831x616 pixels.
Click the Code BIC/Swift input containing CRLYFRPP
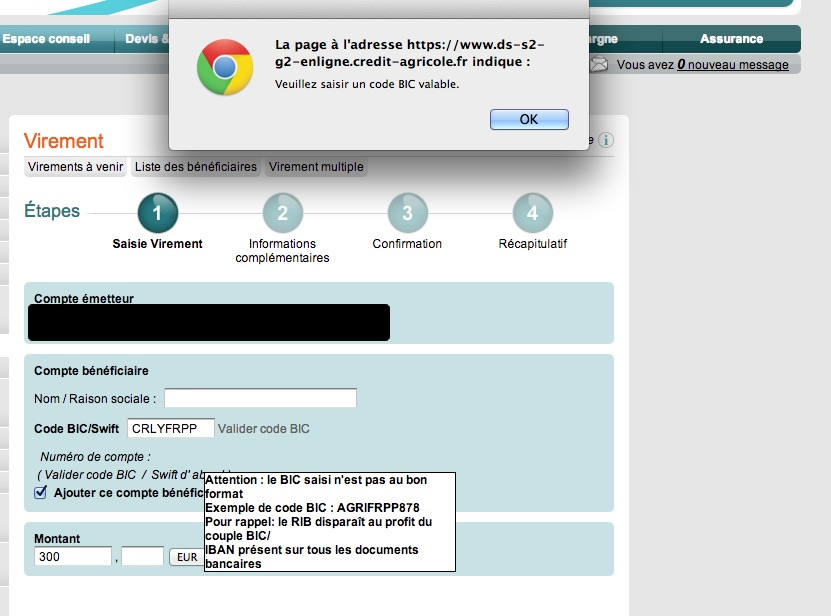tap(170, 427)
